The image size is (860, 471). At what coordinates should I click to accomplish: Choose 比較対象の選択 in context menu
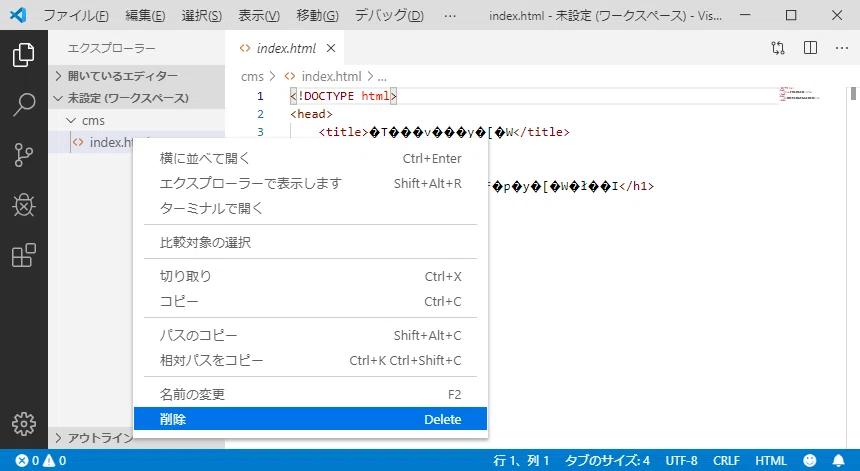pos(310,242)
